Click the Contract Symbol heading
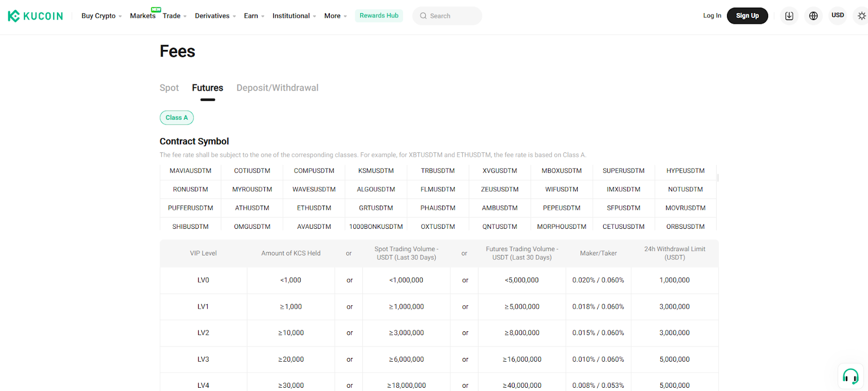This screenshot has width=868, height=391. click(194, 141)
